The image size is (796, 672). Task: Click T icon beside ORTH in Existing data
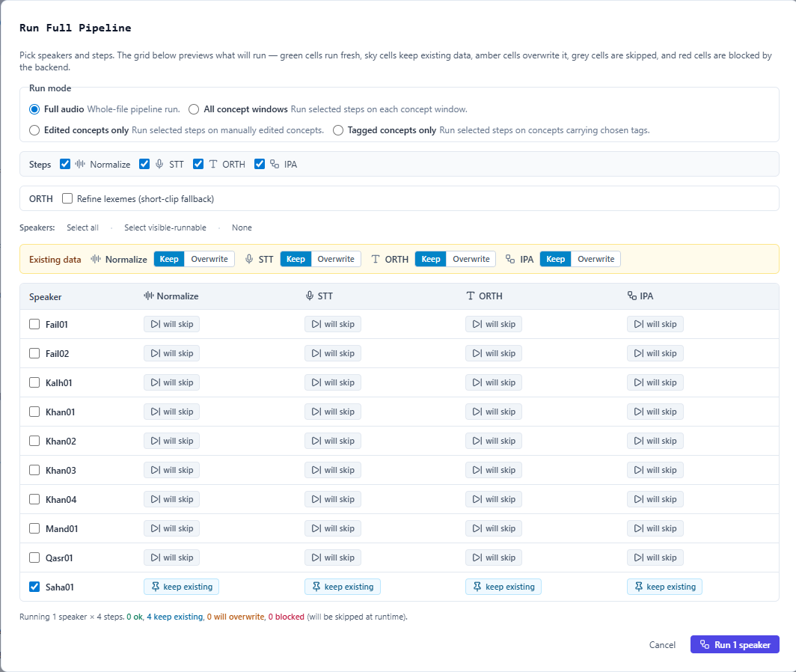375,259
